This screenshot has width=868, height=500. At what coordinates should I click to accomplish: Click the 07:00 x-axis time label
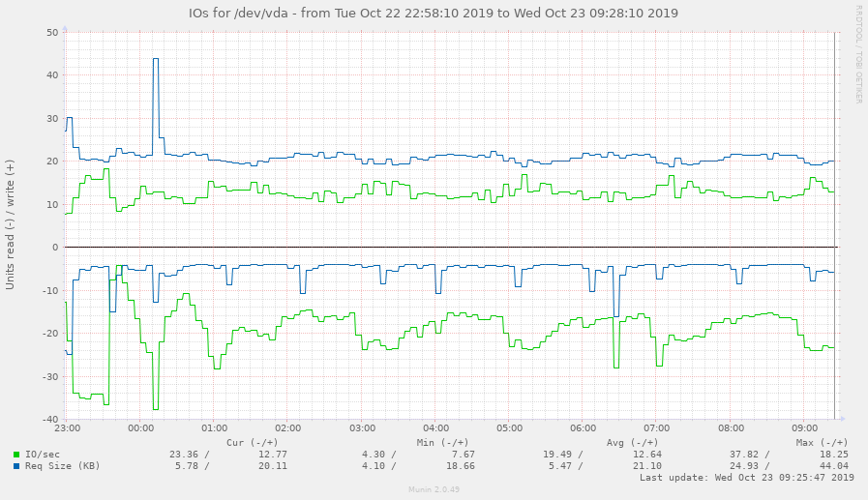[657, 428]
